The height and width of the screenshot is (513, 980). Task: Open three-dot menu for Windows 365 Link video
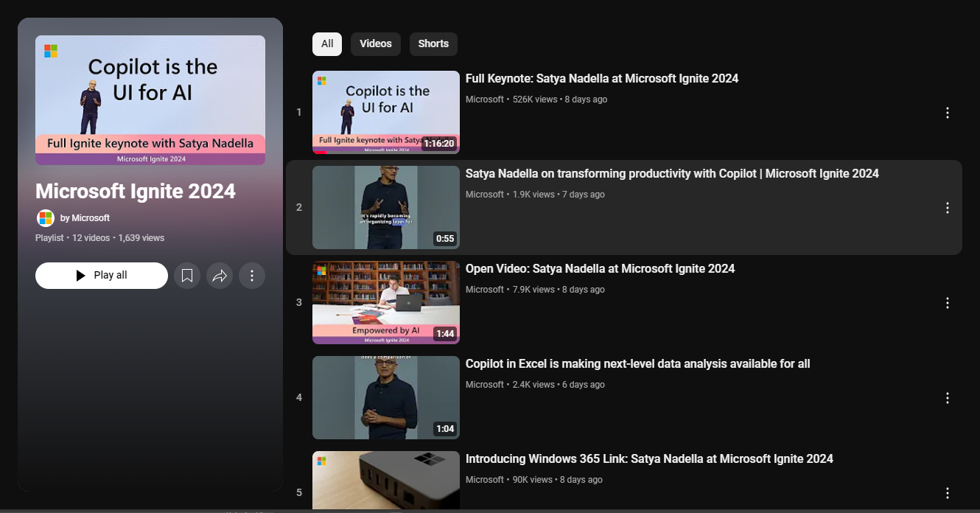tap(948, 493)
